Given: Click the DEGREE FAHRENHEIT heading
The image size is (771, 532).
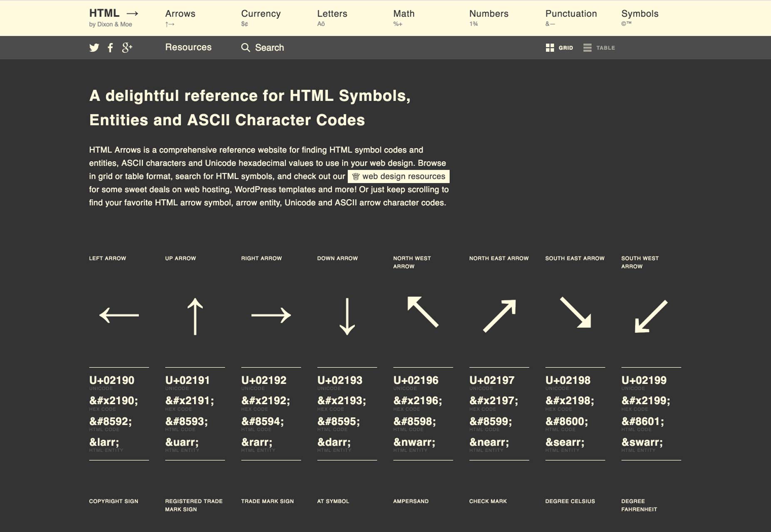Looking at the screenshot, I should point(639,505).
